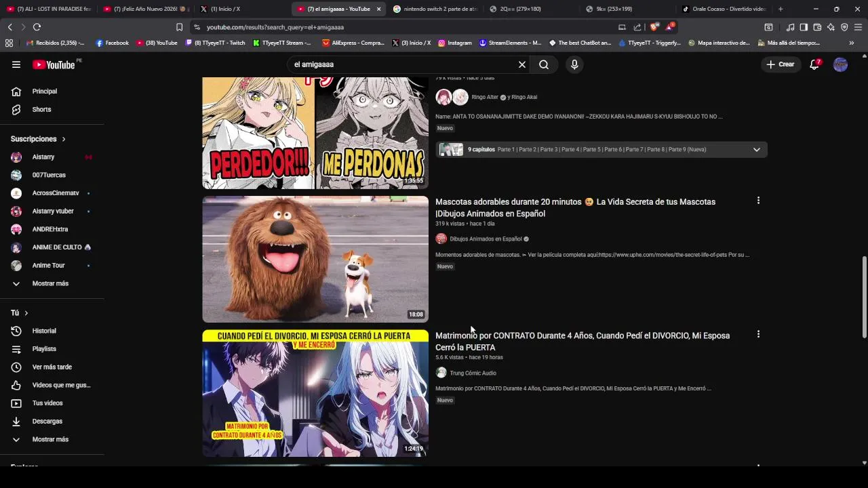Open options for the Matrimonio por CONTRATO video
This screenshot has height=488, width=868.
point(758,334)
